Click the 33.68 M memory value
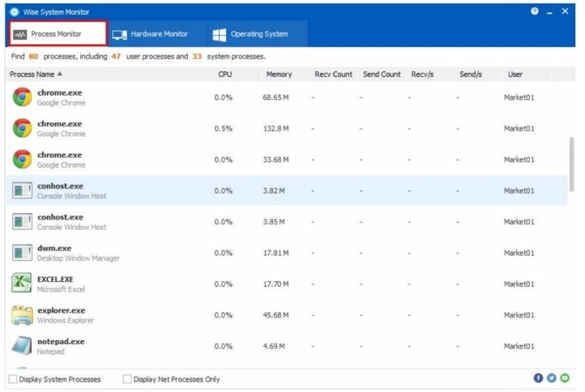This screenshot has width=585, height=392. (x=276, y=160)
